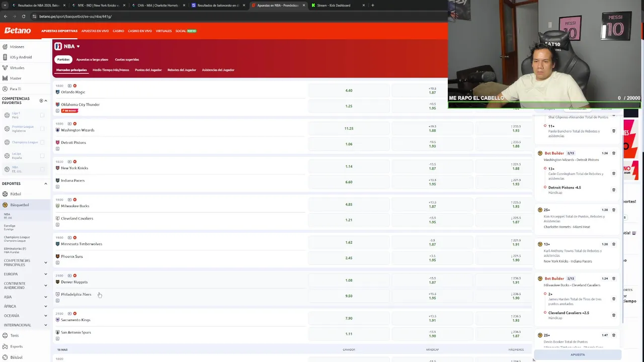Screen dimensions: 644x362
Task: Click the Apuesta button on betslip
Action: (578, 354)
